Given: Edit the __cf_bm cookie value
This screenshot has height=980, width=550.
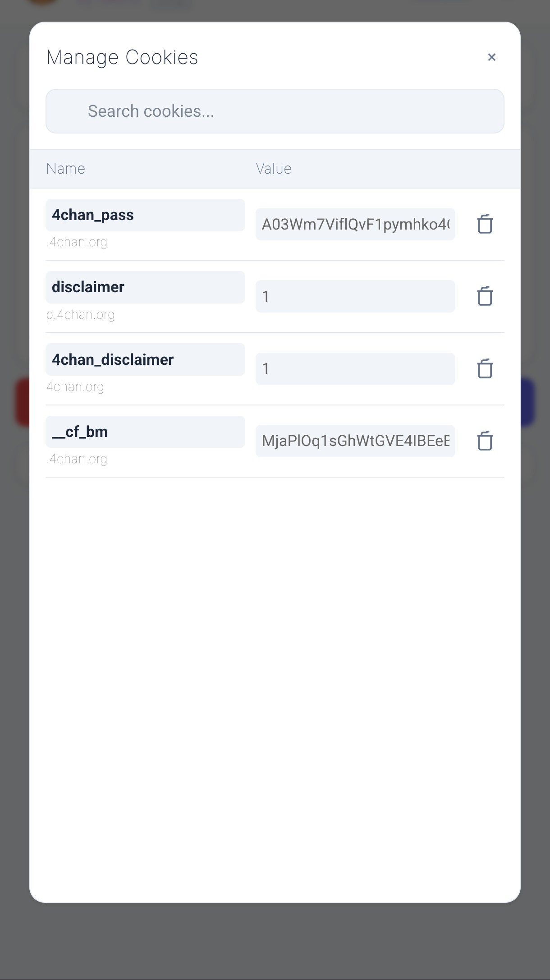Looking at the screenshot, I should [x=355, y=441].
